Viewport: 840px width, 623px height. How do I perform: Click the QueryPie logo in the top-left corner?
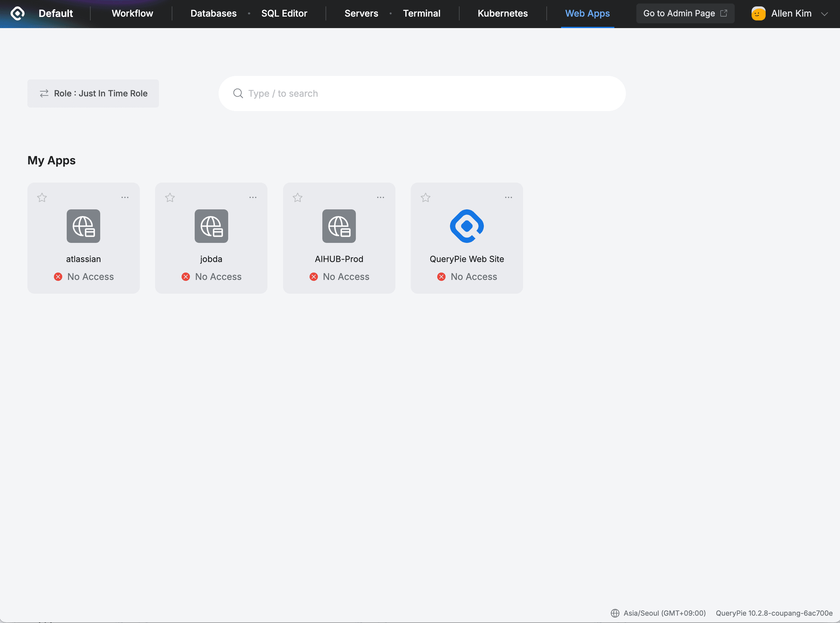coord(17,13)
